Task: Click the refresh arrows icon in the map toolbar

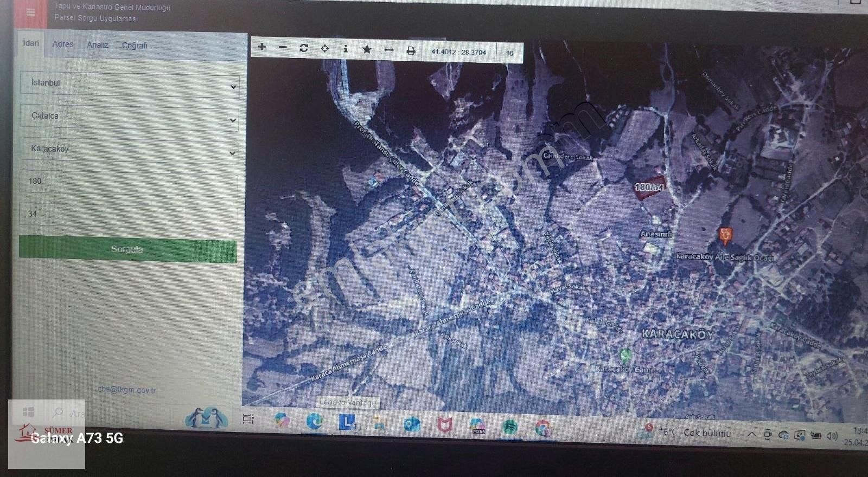Action: pyautogui.click(x=304, y=48)
